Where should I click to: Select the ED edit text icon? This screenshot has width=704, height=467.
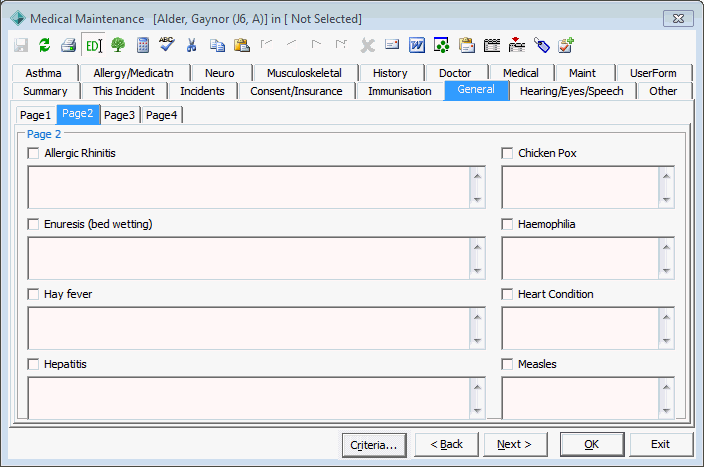pyautogui.click(x=93, y=45)
